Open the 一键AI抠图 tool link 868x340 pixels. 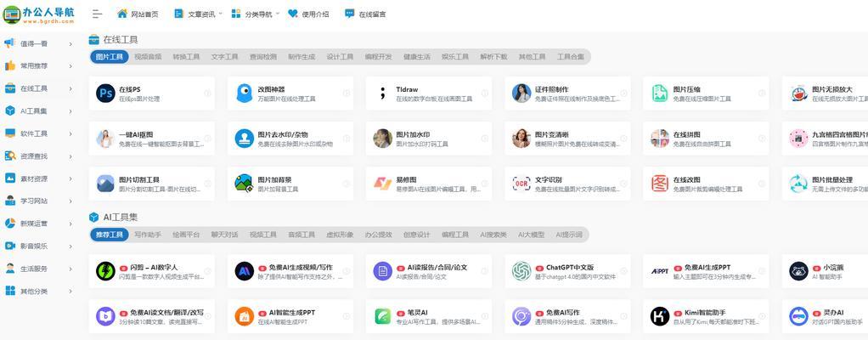(152, 139)
